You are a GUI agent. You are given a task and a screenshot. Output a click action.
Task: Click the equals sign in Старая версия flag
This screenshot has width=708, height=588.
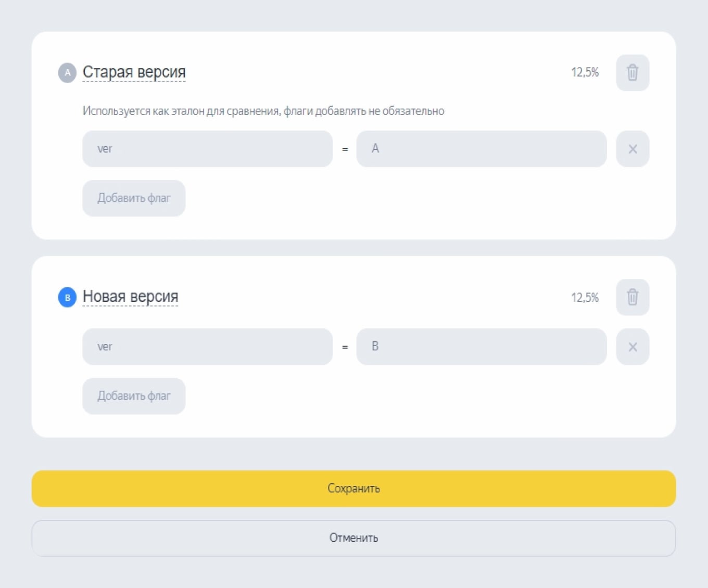click(x=345, y=149)
